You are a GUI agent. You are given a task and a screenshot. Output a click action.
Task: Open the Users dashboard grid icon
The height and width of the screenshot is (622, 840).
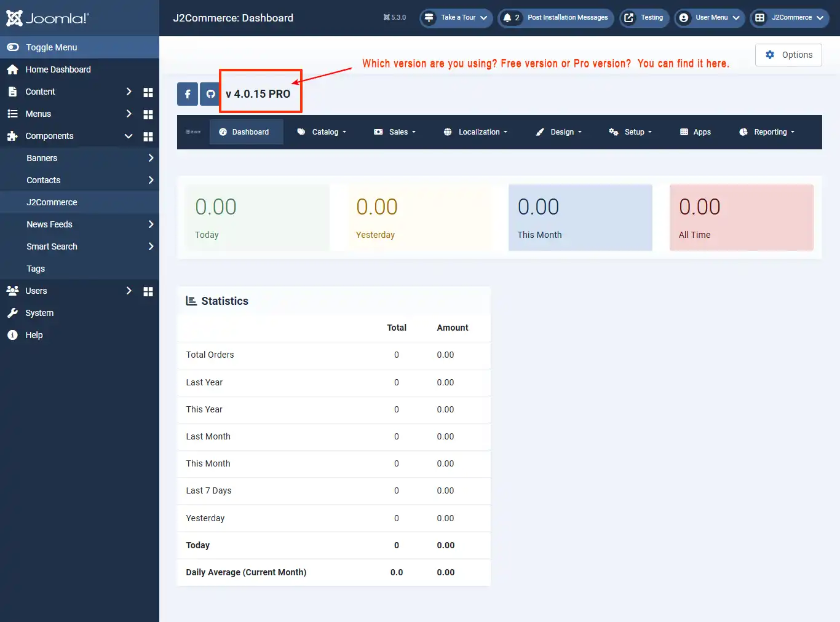click(148, 291)
